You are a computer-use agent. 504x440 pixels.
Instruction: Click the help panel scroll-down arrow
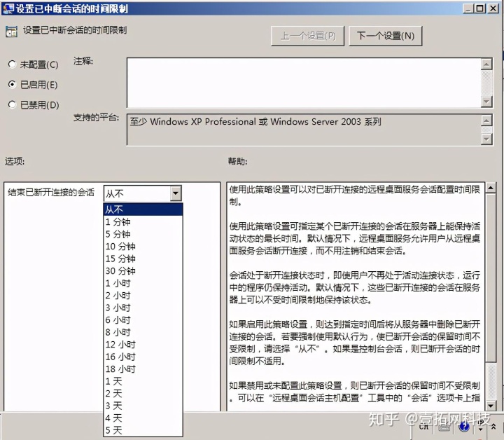pos(491,406)
